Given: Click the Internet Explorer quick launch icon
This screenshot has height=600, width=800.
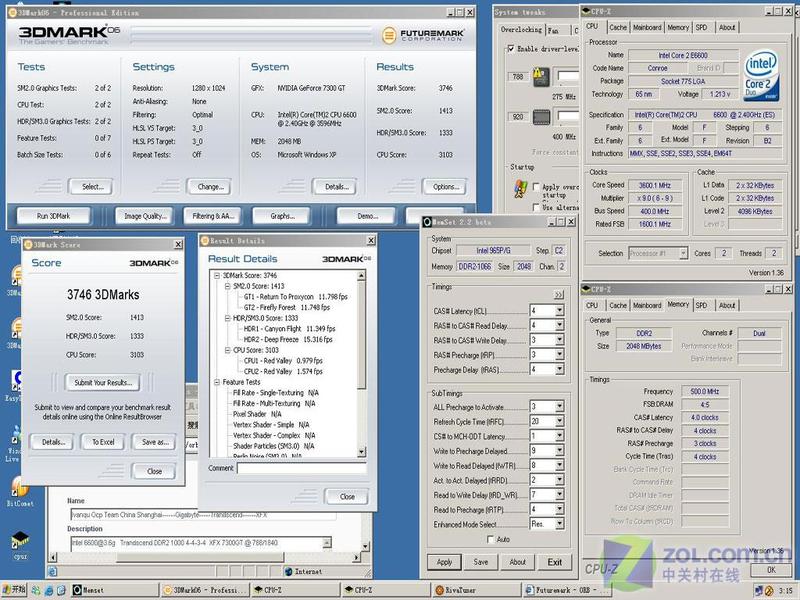Looking at the screenshot, I should (x=48, y=590).
